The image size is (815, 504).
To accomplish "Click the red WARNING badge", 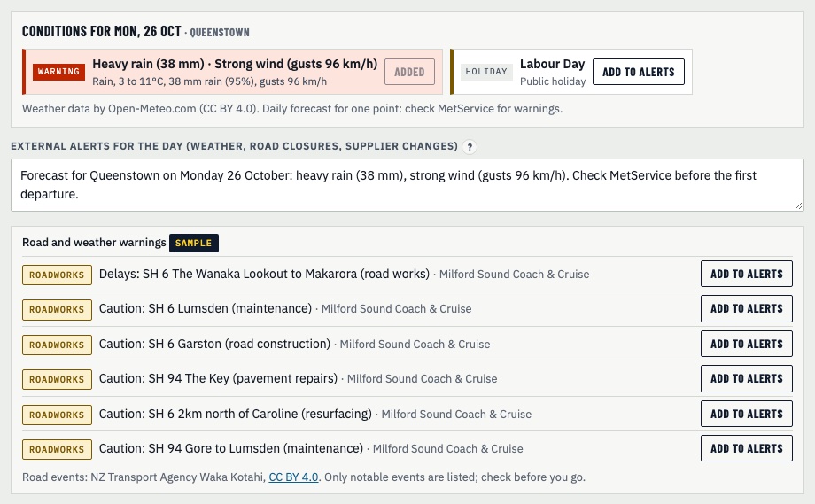I will pyautogui.click(x=58, y=72).
